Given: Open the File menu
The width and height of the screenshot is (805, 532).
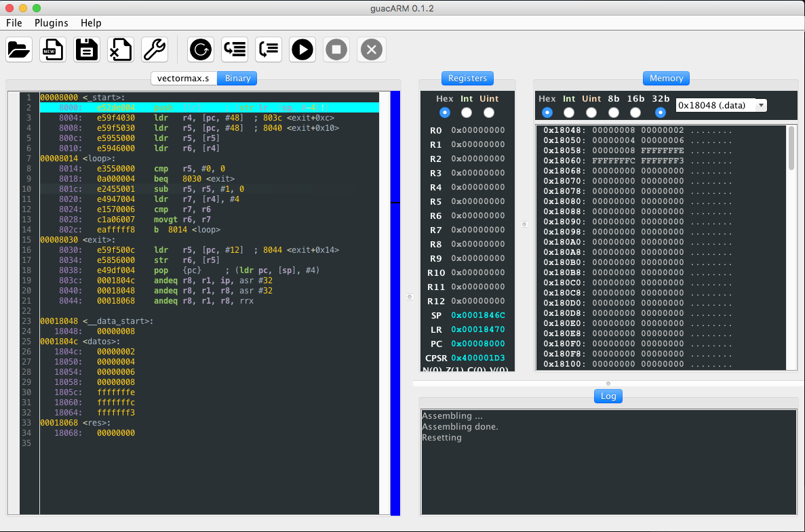Looking at the screenshot, I should [14, 23].
